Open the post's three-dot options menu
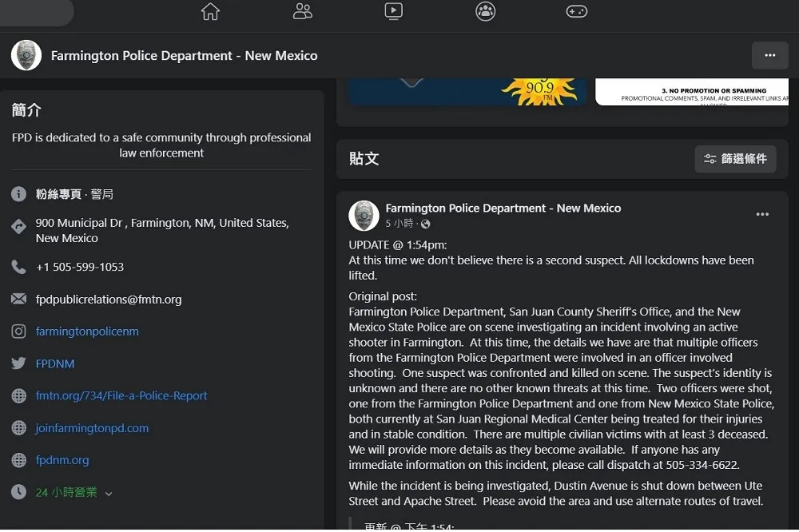Viewport: 799px width, 532px height. [762, 215]
